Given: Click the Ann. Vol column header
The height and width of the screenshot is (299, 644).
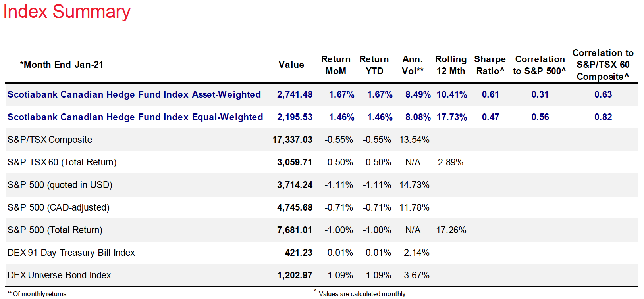Looking at the screenshot, I should [x=413, y=65].
